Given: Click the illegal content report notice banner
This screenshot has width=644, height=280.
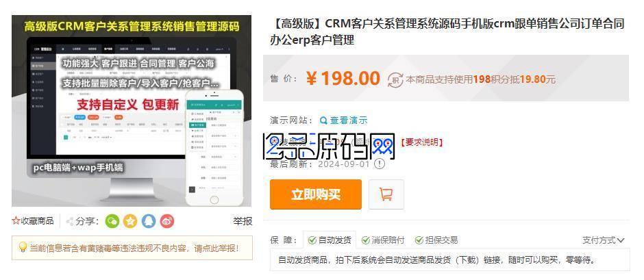Looking at the screenshot, I should (x=132, y=248).
